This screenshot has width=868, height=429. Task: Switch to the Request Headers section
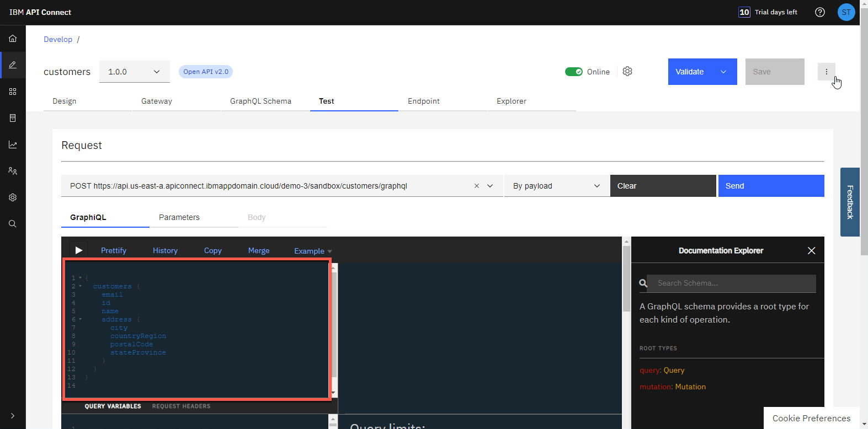coord(181,406)
